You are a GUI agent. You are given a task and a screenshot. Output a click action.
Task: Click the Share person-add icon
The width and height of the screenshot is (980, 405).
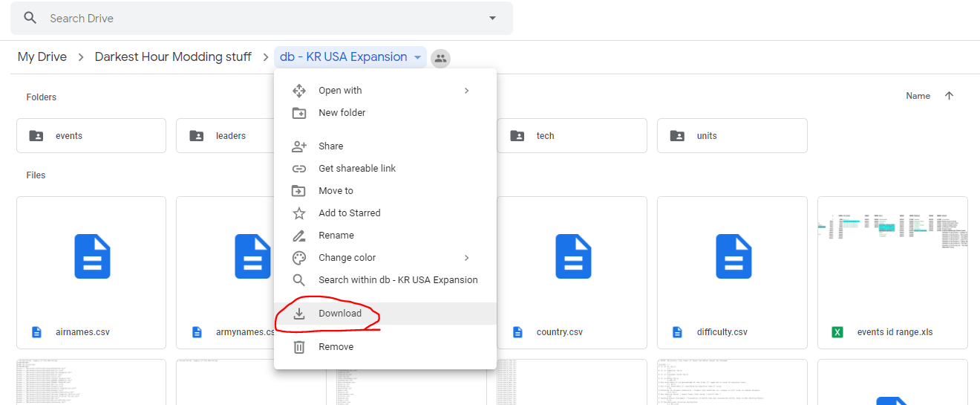(299, 146)
